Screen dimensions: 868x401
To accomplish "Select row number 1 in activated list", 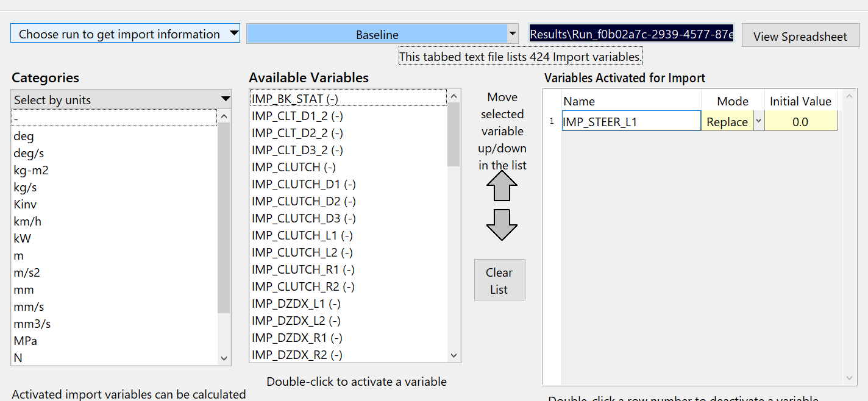I will (552, 121).
